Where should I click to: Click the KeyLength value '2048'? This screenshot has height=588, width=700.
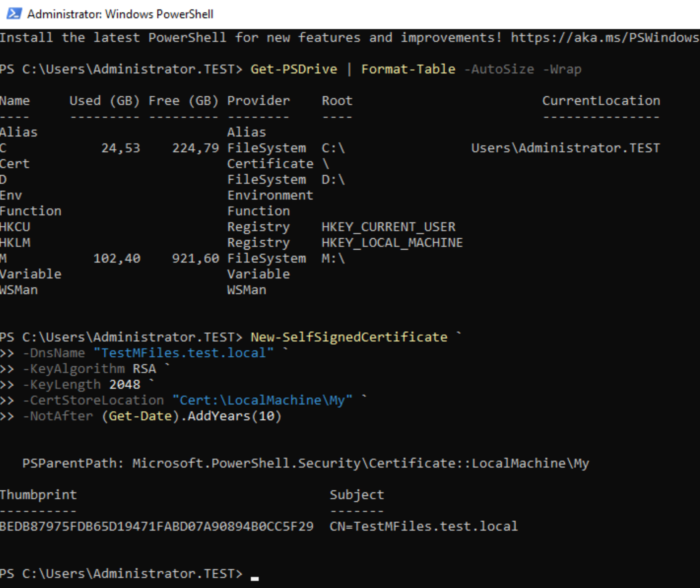[125, 385]
